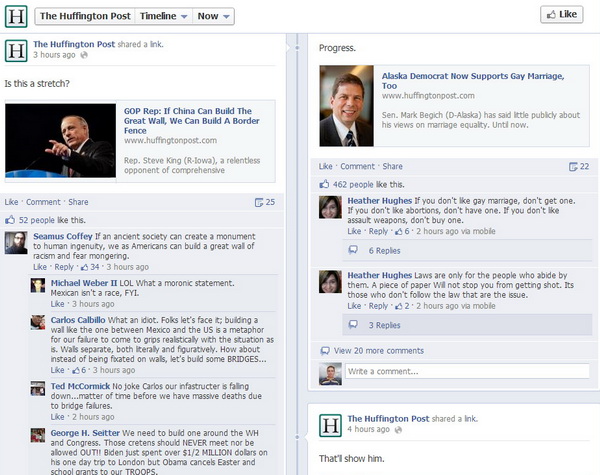Comment on the Alaska Democrat post

pyautogui.click(x=357, y=166)
